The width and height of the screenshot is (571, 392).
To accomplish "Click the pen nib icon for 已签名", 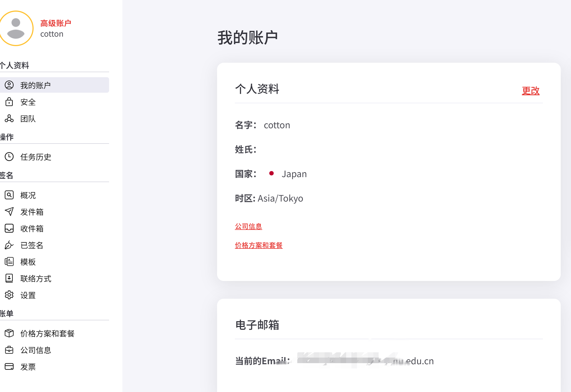I will 9,245.
